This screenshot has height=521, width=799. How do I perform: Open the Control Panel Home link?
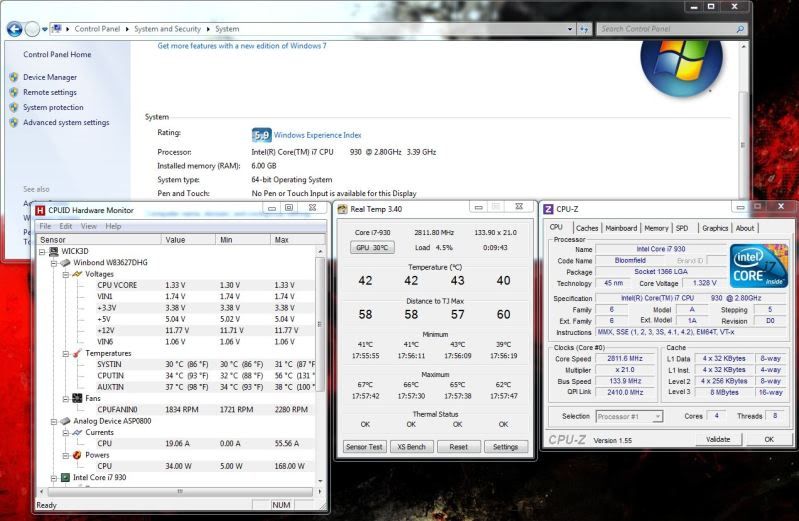[57, 55]
